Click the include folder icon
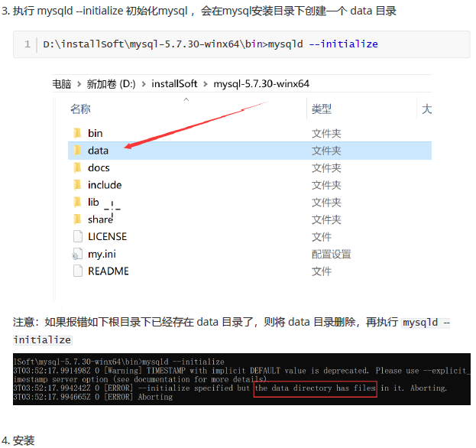476x448 pixels. point(77,185)
